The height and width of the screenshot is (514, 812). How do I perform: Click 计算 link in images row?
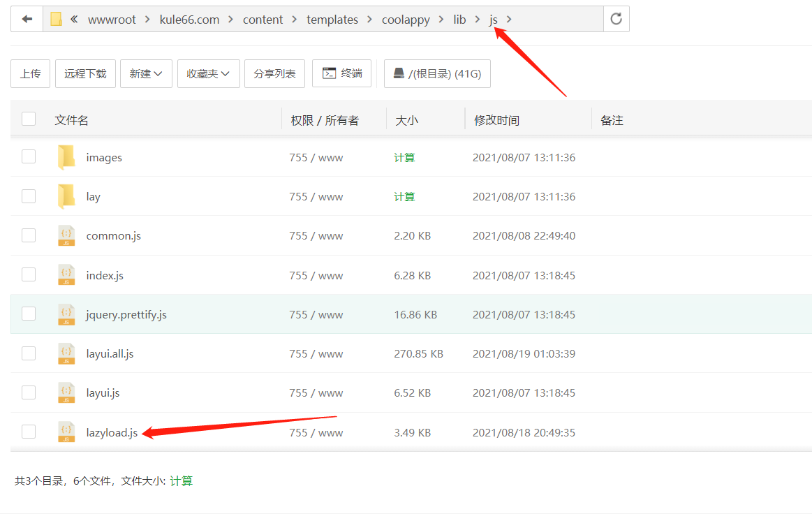click(x=404, y=157)
